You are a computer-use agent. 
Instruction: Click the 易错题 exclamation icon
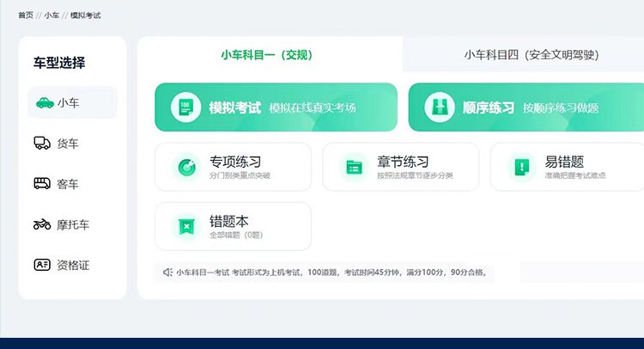[522, 167]
